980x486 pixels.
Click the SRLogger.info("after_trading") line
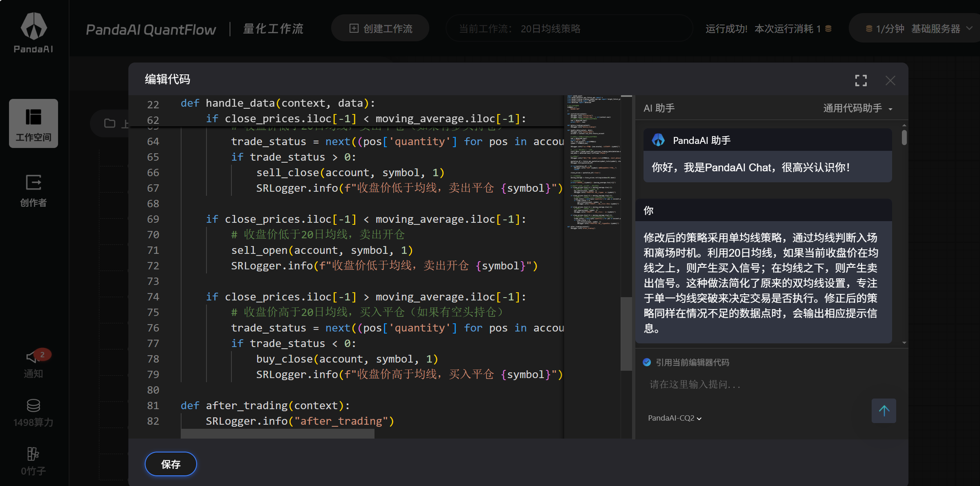click(300, 421)
